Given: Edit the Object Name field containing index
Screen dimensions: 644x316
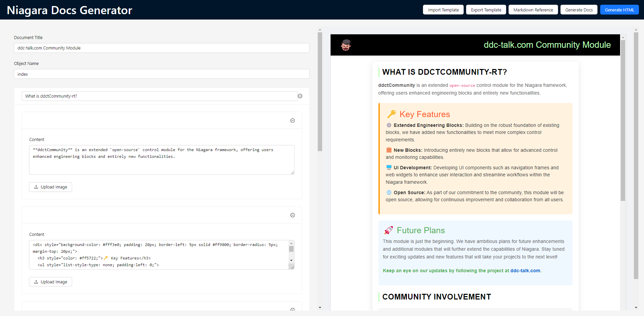Looking at the screenshot, I should 162,74.
